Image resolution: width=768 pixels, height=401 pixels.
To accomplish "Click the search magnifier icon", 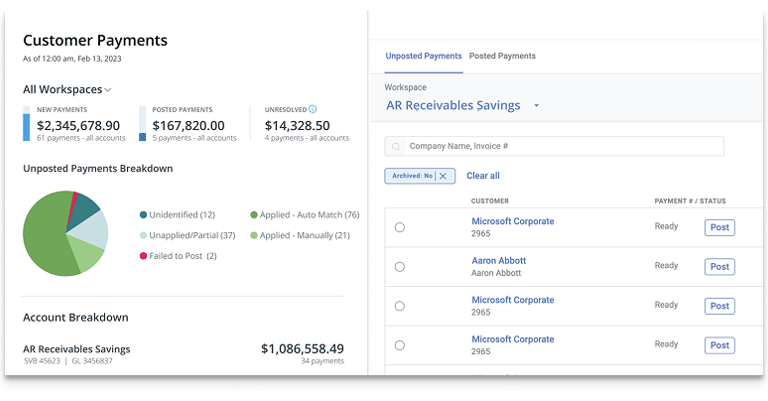I will click(x=398, y=146).
